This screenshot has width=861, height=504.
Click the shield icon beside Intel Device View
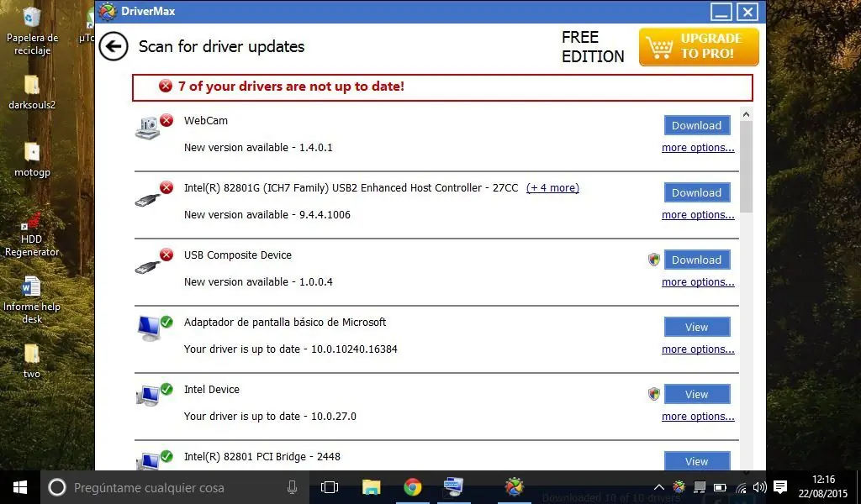pyautogui.click(x=653, y=394)
